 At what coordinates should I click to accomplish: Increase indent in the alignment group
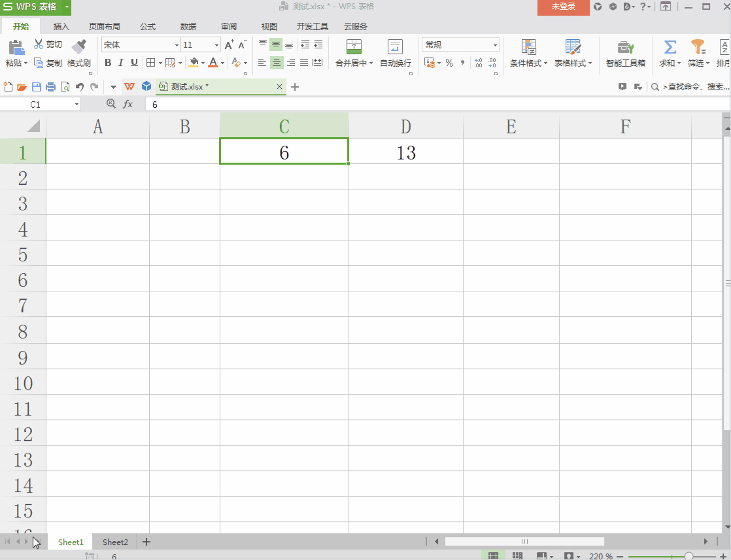(318, 44)
